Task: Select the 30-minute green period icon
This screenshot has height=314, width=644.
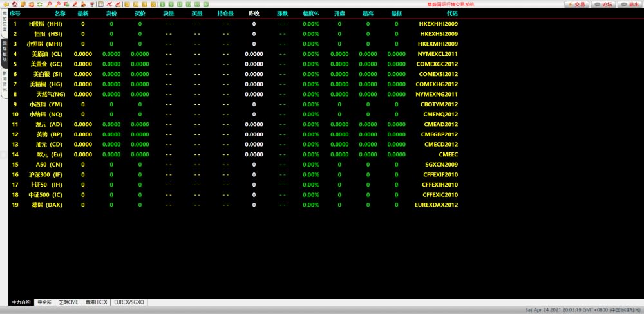Action: pyautogui.click(x=189, y=5)
